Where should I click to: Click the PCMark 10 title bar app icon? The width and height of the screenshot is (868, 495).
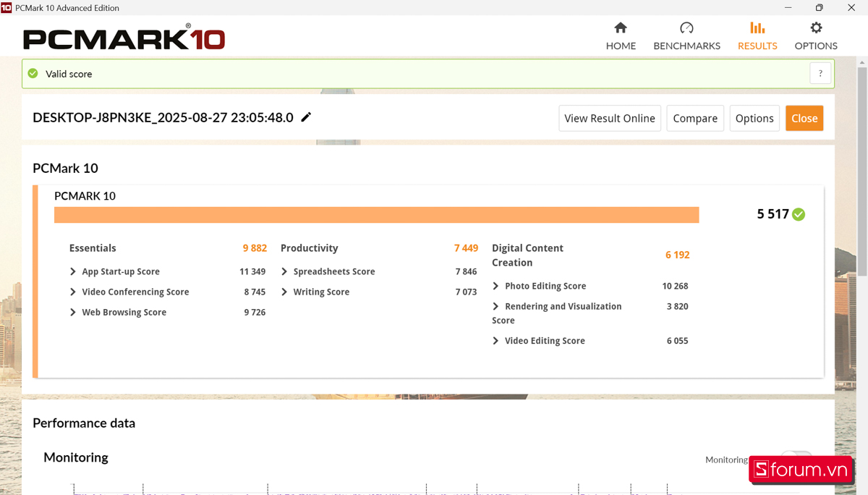pos(7,8)
